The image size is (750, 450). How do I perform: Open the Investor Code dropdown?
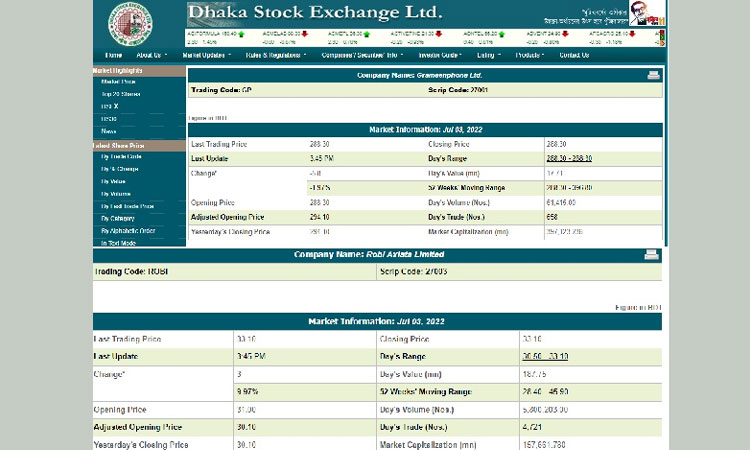pyautogui.click(x=439, y=55)
